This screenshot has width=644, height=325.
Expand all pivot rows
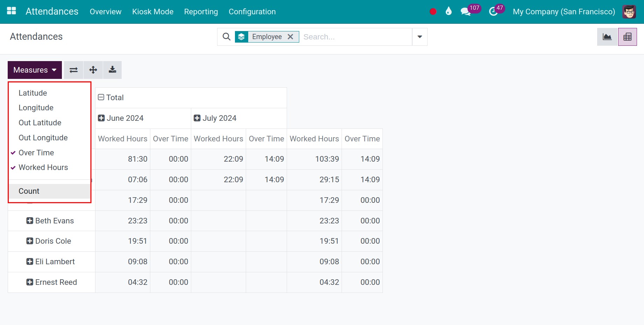click(93, 70)
